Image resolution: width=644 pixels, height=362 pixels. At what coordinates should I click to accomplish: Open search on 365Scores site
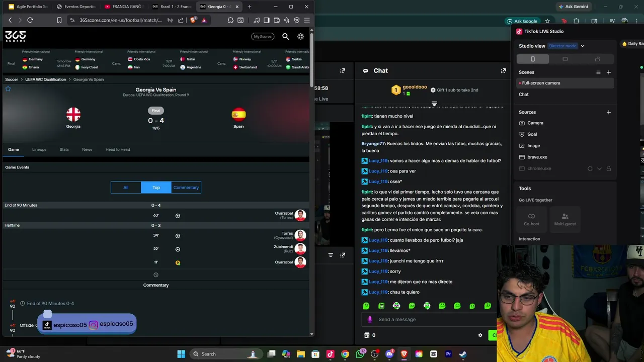click(285, 36)
